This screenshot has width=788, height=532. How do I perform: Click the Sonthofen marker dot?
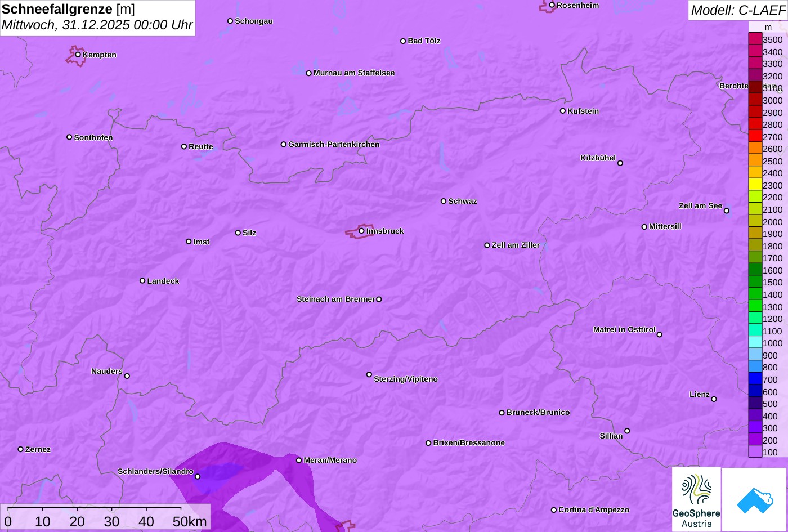69,137
